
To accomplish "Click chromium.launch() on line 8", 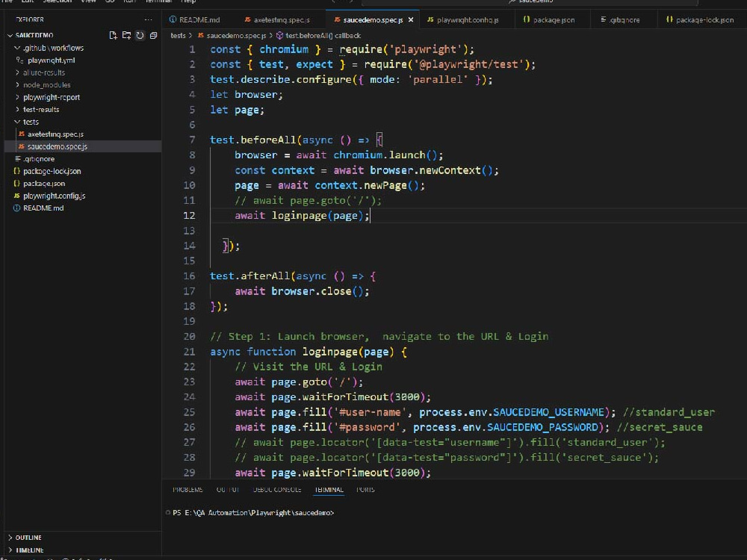I will 385,155.
